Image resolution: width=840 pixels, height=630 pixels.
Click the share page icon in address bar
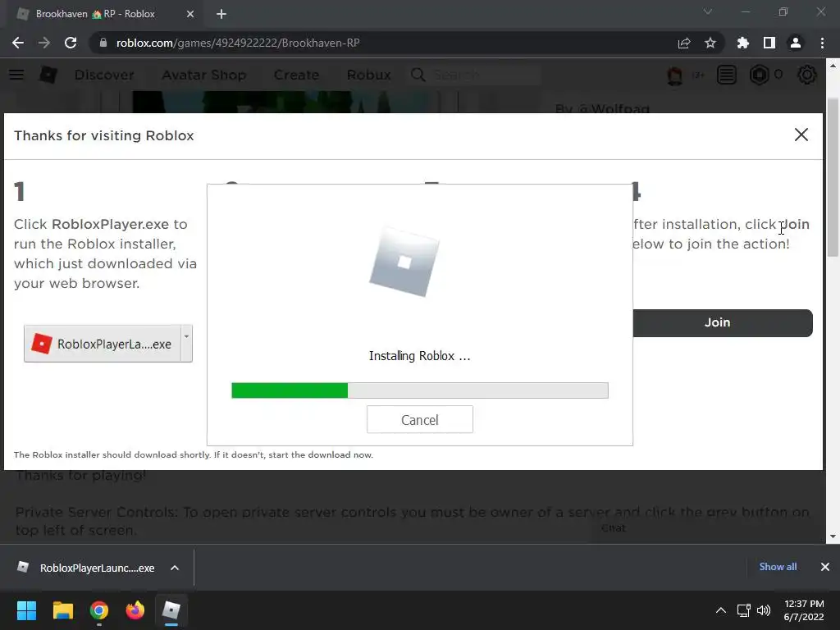click(684, 43)
